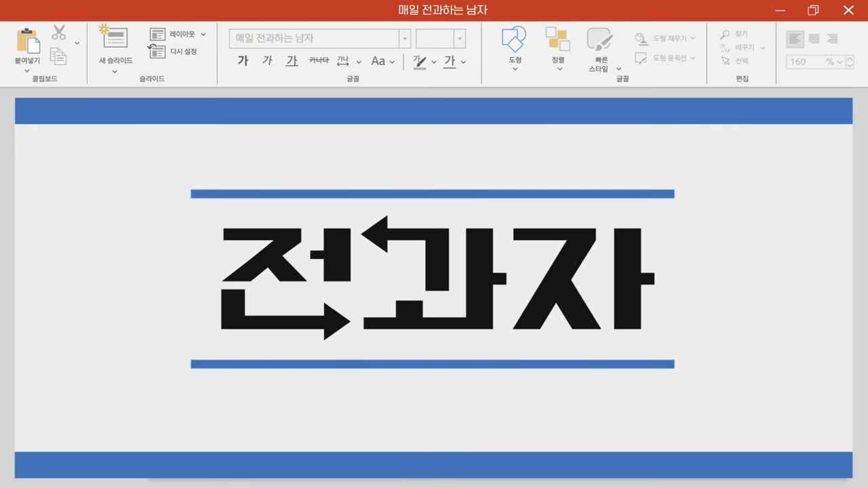Select the blue line above the 전과자 title

click(x=433, y=194)
